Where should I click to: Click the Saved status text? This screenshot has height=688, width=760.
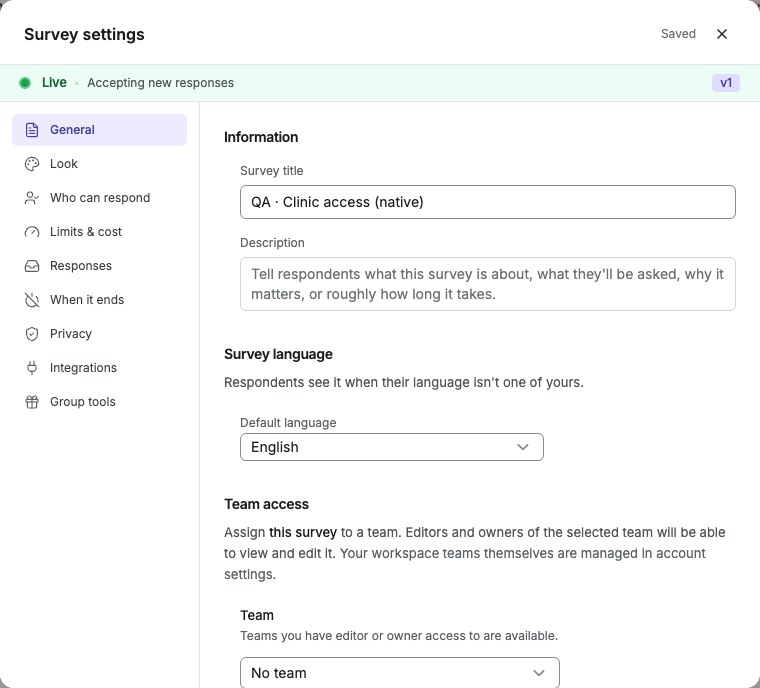click(678, 34)
